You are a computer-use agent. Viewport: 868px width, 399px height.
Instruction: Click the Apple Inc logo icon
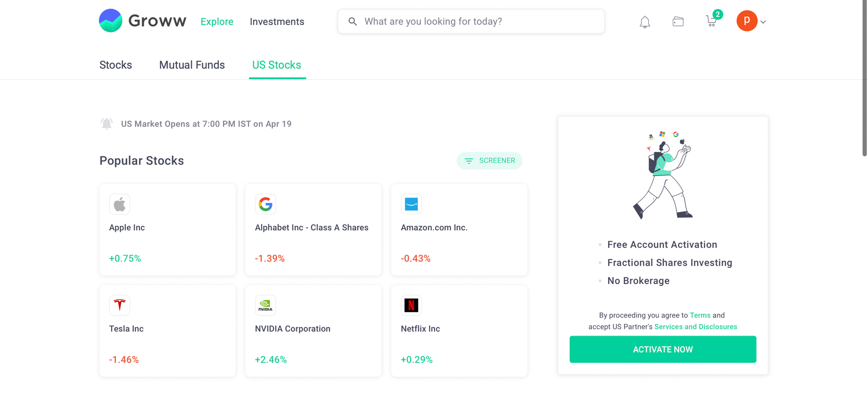[x=119, y=204]
